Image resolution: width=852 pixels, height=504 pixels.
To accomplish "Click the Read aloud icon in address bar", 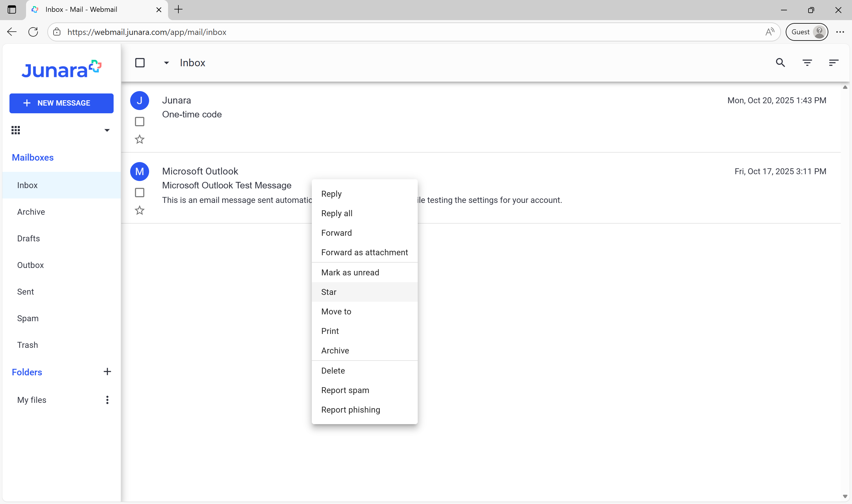I will tap(770, 32).
